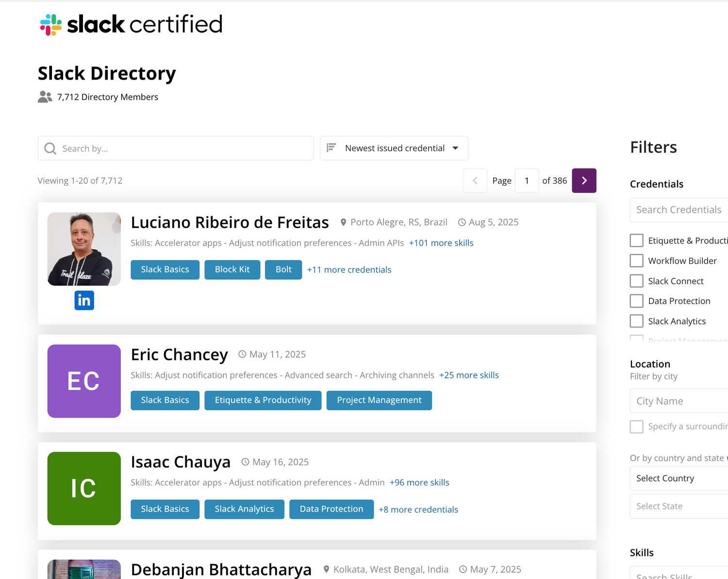Click Isaac's Data Protection credential
The image size is (728, 579).
tap(331, 509)
